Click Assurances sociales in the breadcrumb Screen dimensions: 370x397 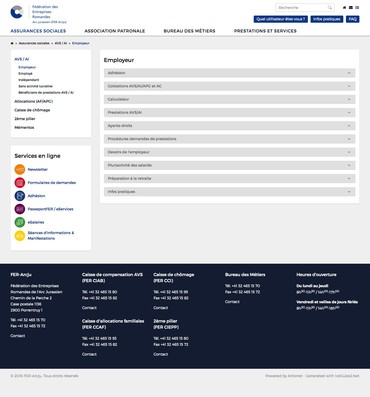pos(34,43)
